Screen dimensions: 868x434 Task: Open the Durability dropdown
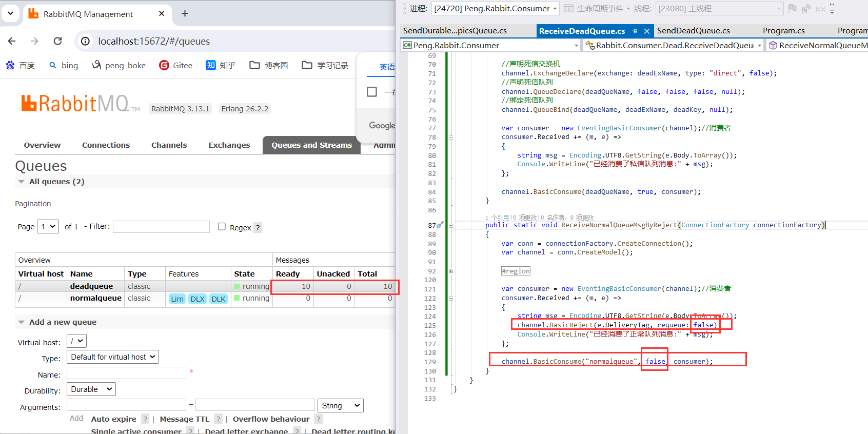pyautogui.click(x=91, y=389)
